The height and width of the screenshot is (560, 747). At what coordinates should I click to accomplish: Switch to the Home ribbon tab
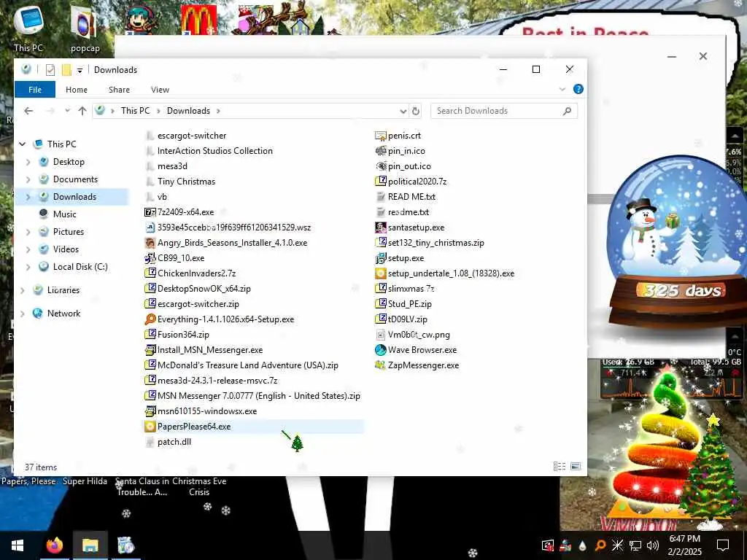(76, 90)
